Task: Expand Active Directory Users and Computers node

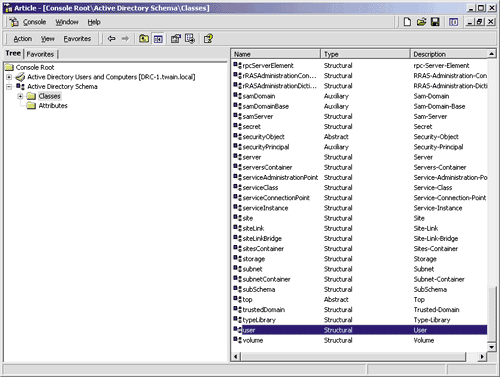Action: click(x=9, y=77)
